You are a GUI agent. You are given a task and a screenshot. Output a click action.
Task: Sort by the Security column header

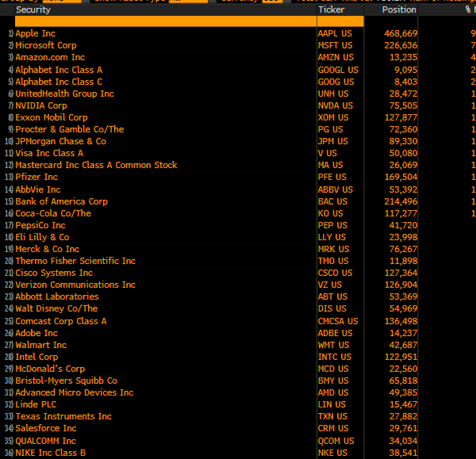33,10
